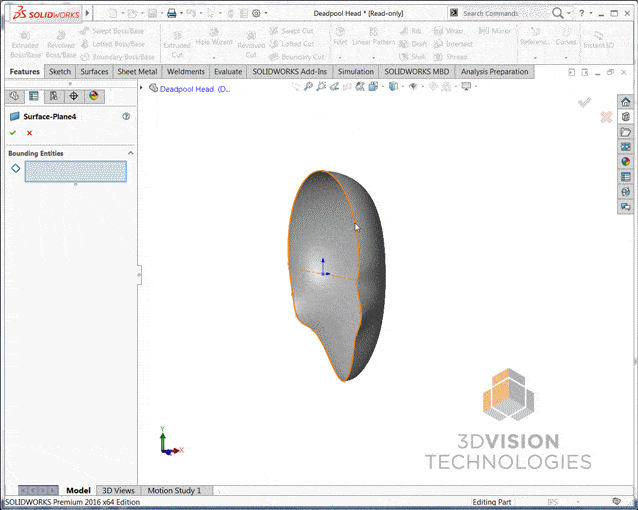This screenshot has width=638, height=510.
Task: Cancel feature via viewport corner X
Action: click(606, 117)
